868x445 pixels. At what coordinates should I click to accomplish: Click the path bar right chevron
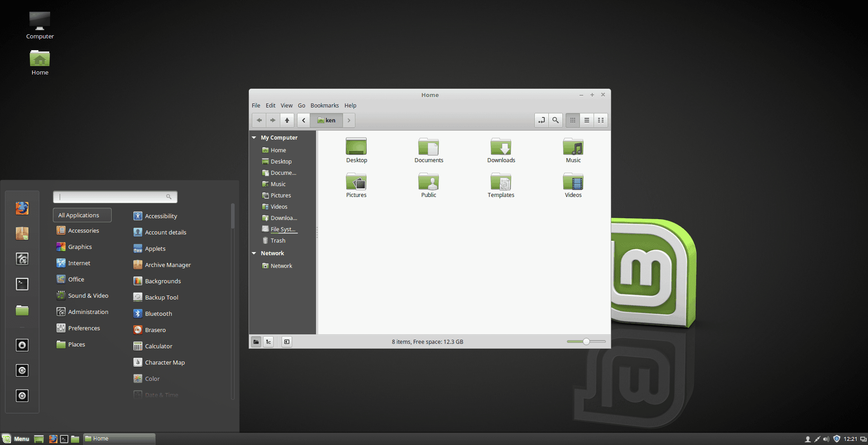point(349,120)
